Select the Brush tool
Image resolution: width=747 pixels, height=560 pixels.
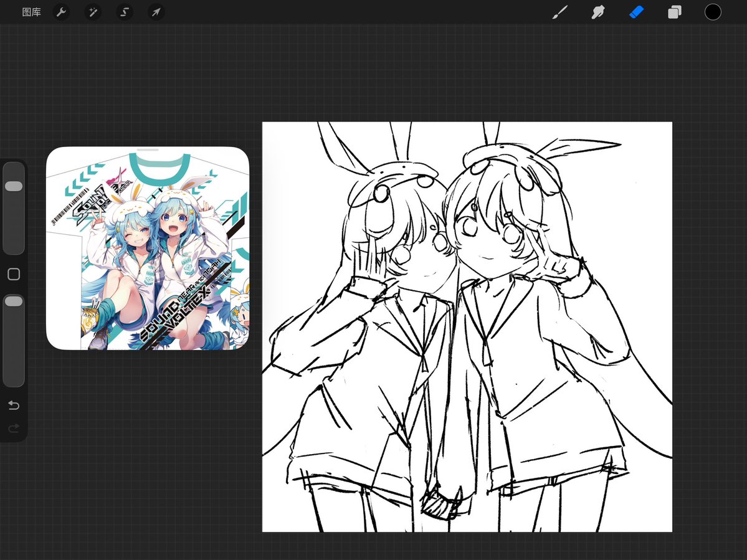(x=559, y=12)
